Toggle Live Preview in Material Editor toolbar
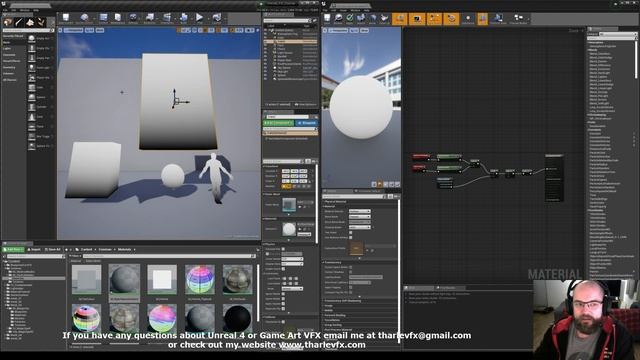640x360 pixels. [x=417, y=19]
